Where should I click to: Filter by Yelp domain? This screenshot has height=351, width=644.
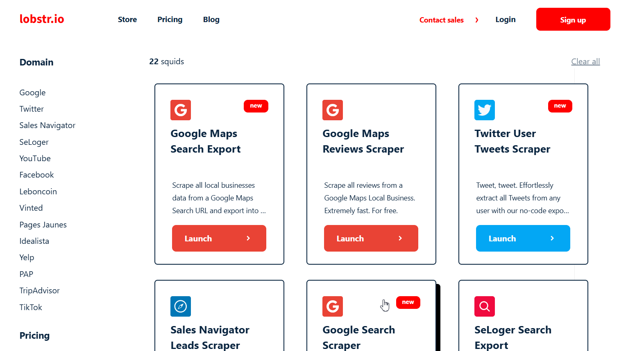pyautogui.click(x=27, y=258)
